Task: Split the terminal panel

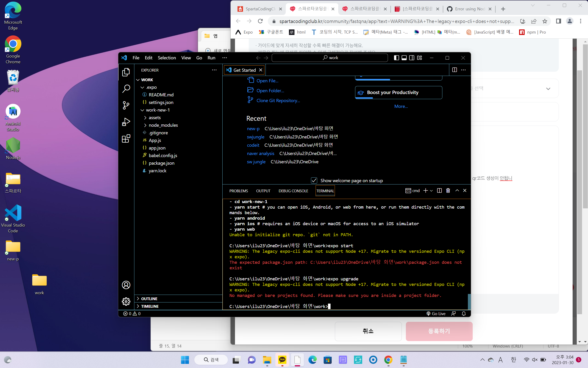Action: click(439, 191)
